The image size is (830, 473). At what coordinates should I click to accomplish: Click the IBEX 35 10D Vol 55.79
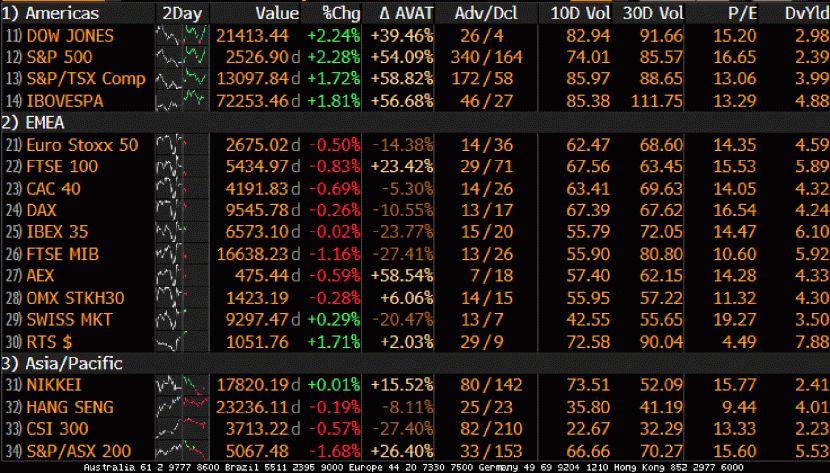tap(588, 232)
